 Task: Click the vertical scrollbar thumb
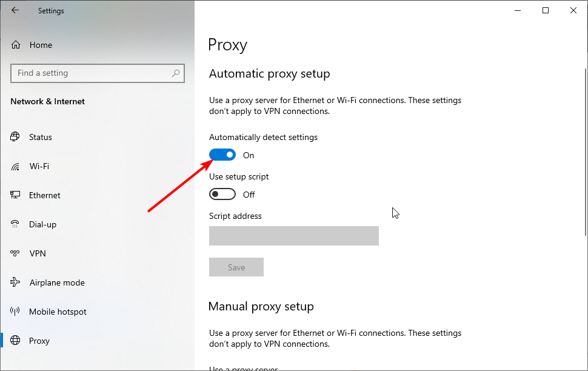click(x=586, y=152)
